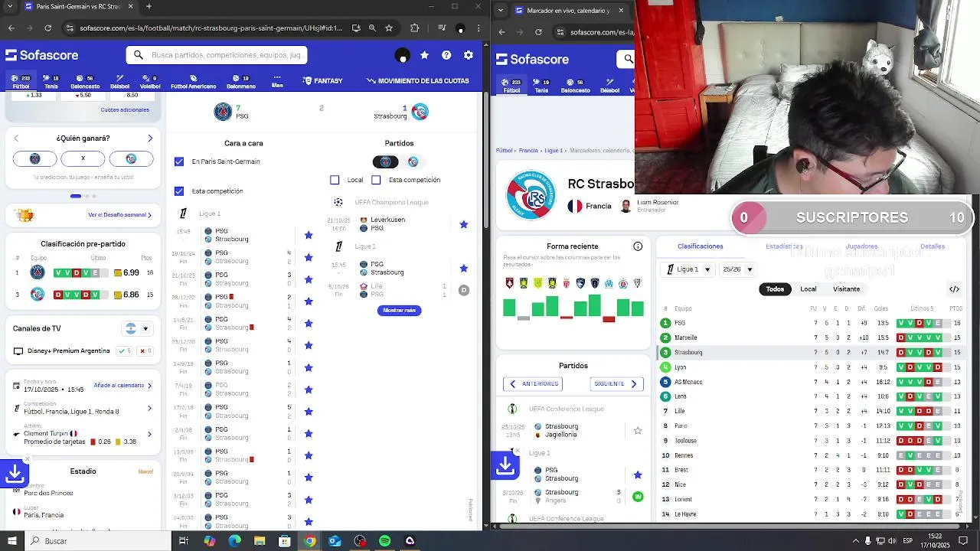Select Todos standings filter
This screenshot has width=980, height=551.
(x=775, y=289)
